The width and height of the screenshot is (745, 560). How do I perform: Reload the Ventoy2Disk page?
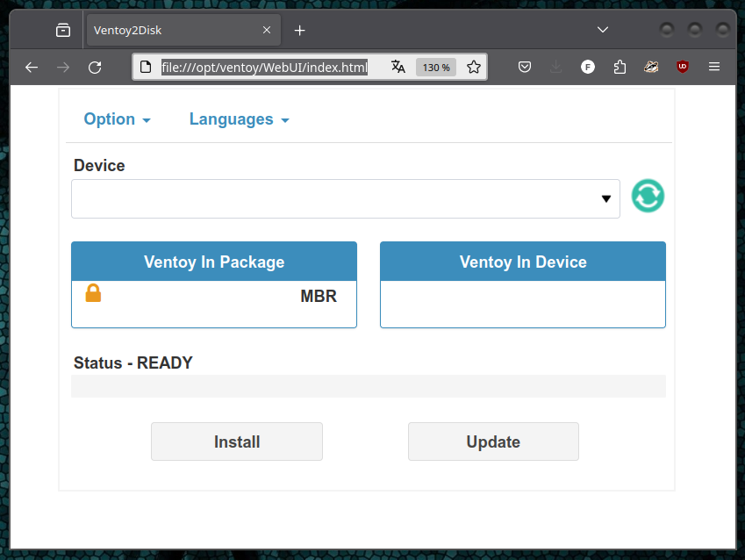click(95, 66)
